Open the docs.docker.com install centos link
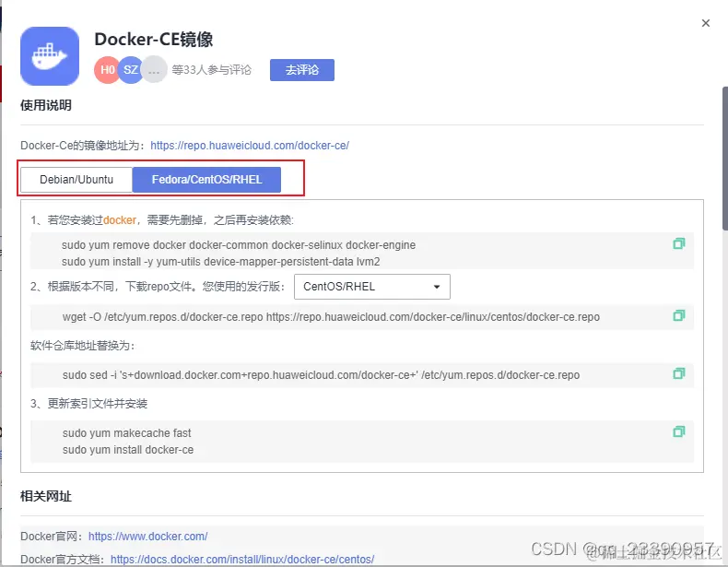 (x=242, y=559)
